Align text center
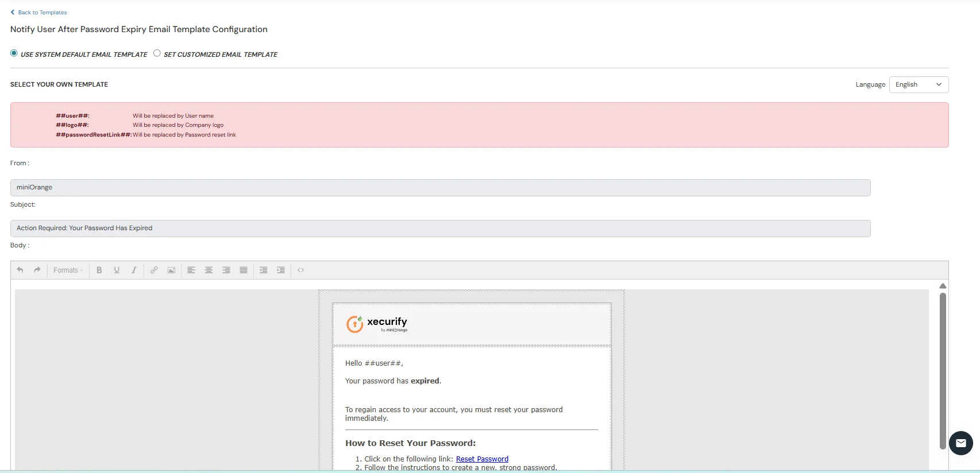Screen dimensions: 980x473 209,270
